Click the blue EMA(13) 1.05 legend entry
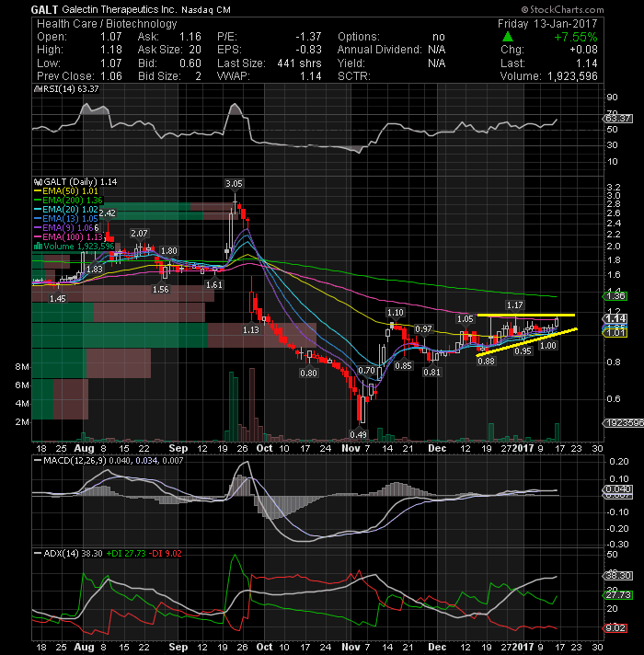Viewport: 644px width, 655px height. point(66,219)
